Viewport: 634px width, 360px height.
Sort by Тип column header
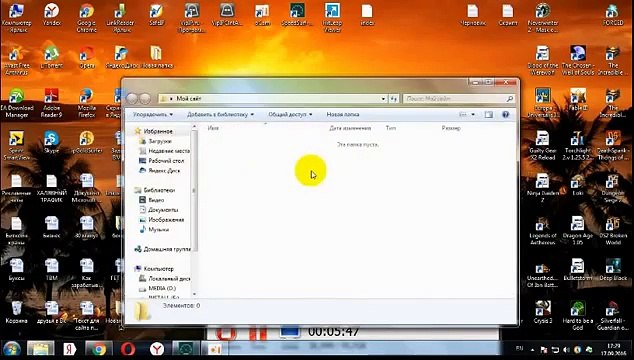pyautogui.click(x=391, y=128)
